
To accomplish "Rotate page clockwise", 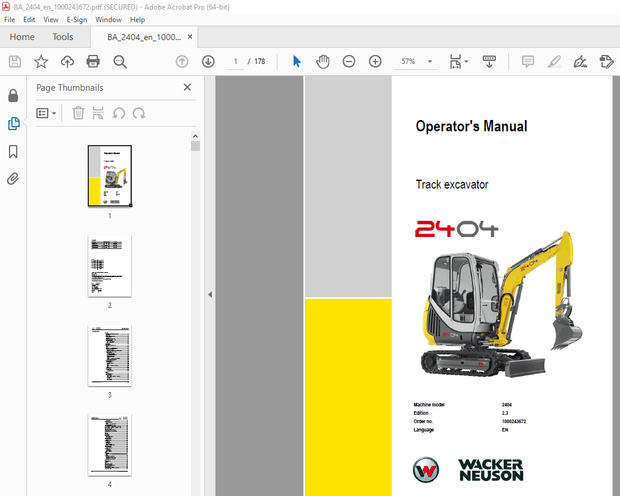I will [139, 114].
